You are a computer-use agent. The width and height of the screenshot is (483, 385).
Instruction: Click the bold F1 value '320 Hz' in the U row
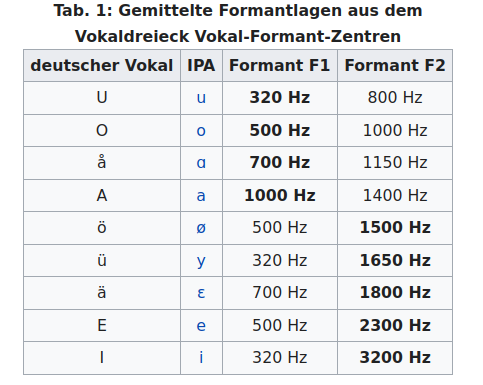pyautogui.click(x=280, y=98)
